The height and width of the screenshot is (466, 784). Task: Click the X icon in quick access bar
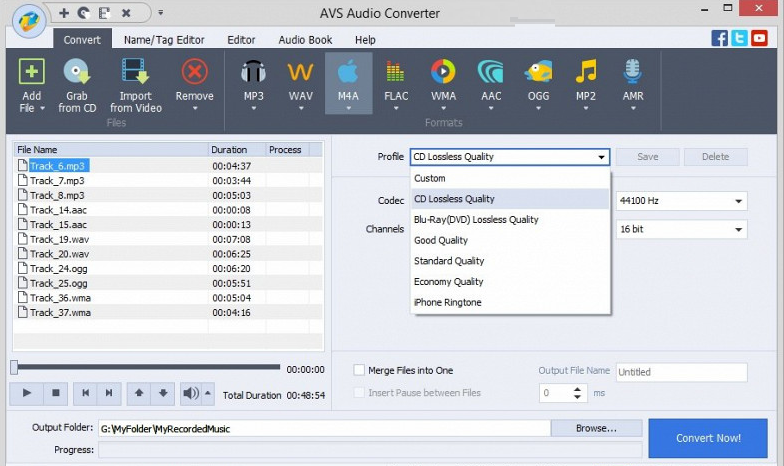click(126, 12)
